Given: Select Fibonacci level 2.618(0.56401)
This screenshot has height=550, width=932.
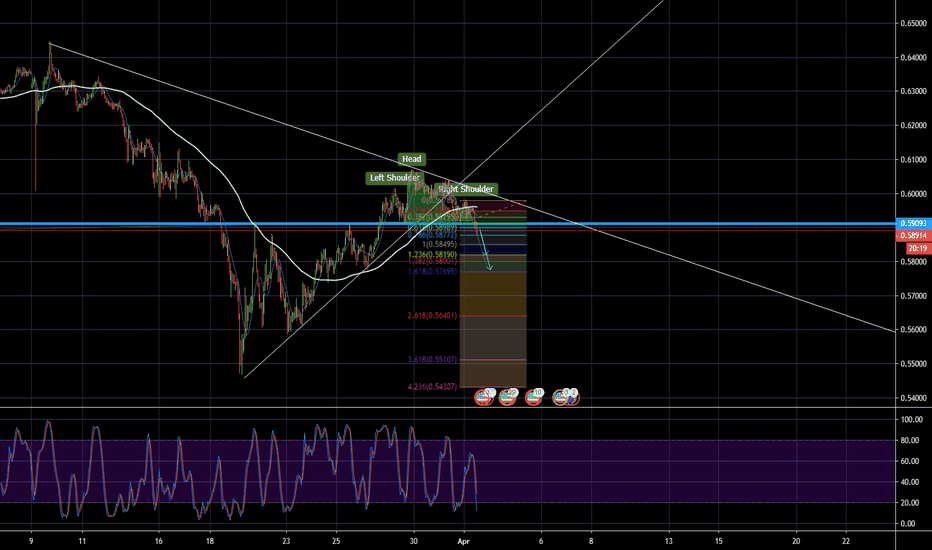Looking at the screenshot, I should pyautogui.click(x=433, y=315).
